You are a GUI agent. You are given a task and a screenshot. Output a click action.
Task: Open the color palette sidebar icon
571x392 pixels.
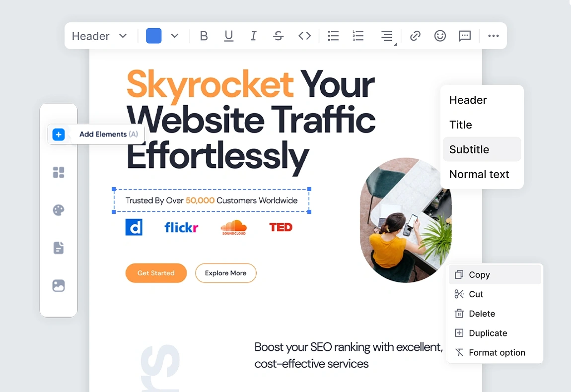pos(59,210)
